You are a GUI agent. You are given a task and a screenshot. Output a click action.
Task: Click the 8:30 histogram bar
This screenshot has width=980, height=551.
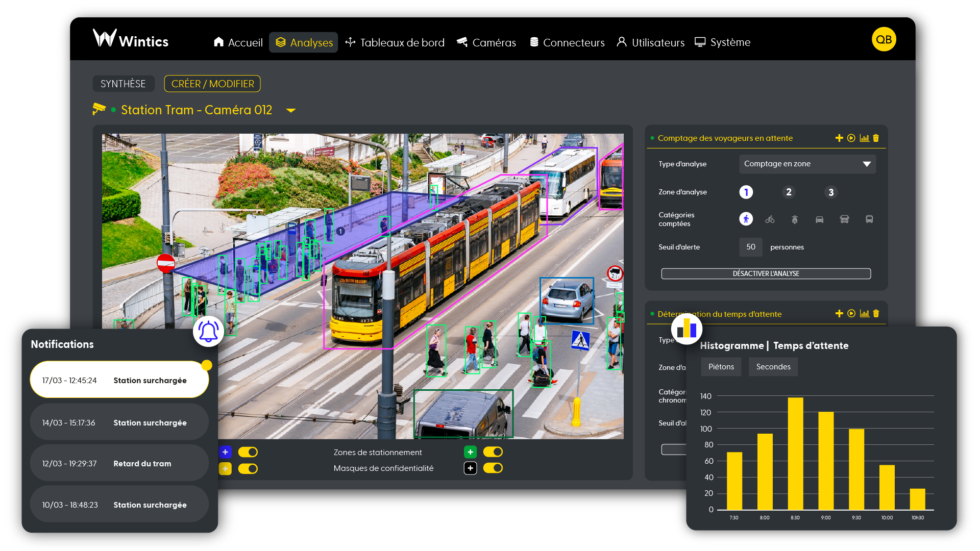click(795, 453)
